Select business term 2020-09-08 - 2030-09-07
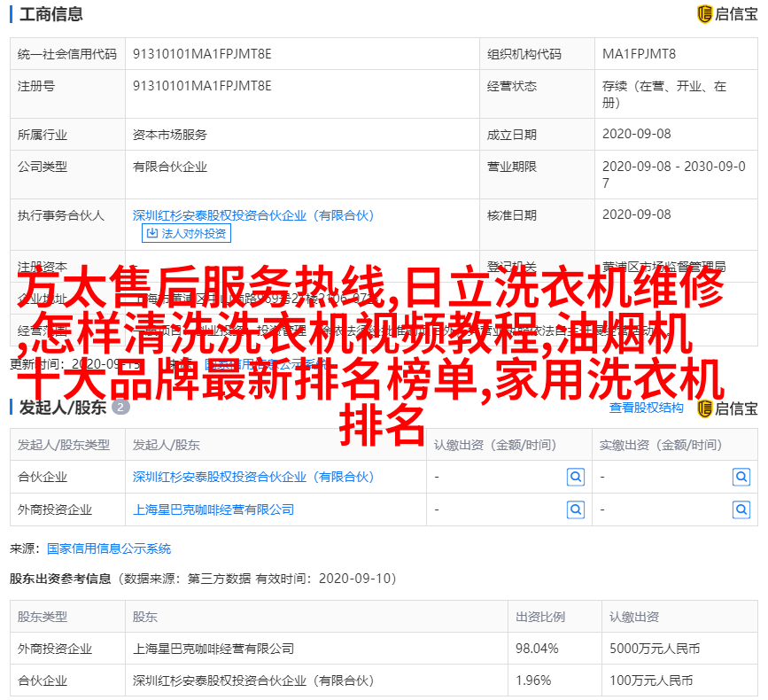 pyautogui.click(x=674, y=175)
